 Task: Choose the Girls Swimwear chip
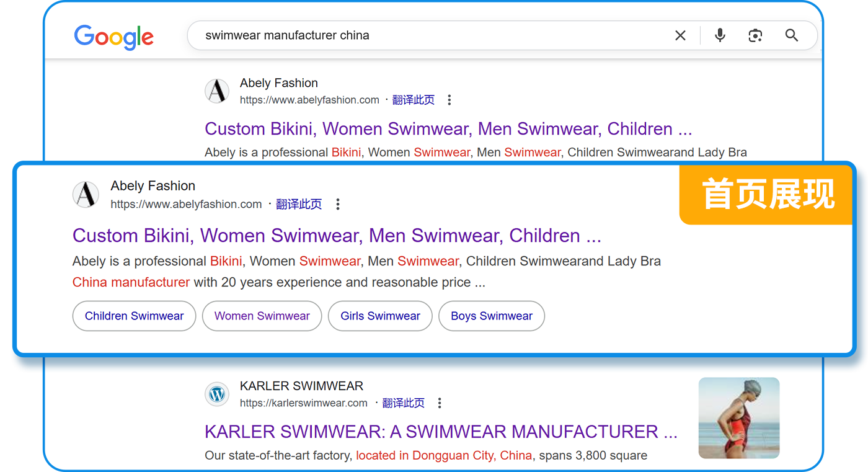coord(380,316)
